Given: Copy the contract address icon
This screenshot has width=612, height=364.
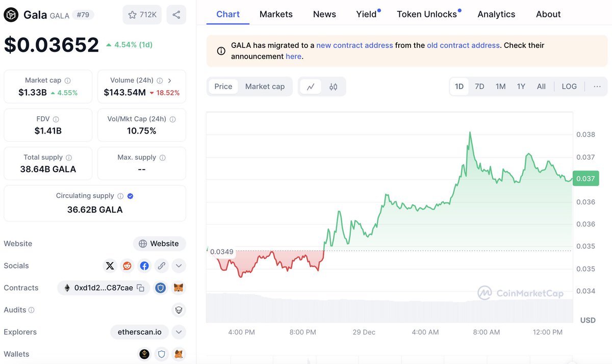Looking at the screenshot, I should 141,288.
